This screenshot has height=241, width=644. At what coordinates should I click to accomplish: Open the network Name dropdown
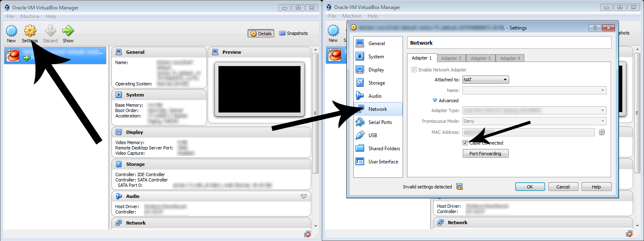[535, 90]
